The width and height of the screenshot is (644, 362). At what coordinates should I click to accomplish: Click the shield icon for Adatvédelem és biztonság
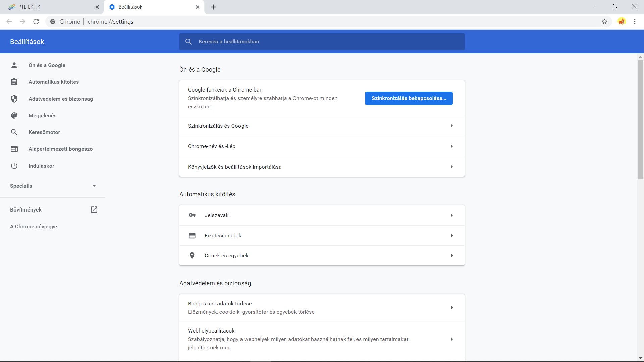[14, 99]
